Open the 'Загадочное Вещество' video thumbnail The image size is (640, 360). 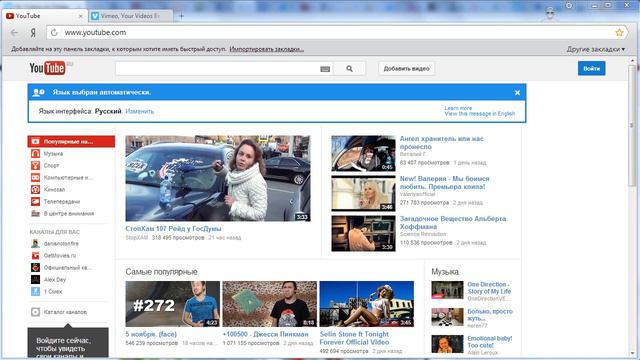(363, 233)
